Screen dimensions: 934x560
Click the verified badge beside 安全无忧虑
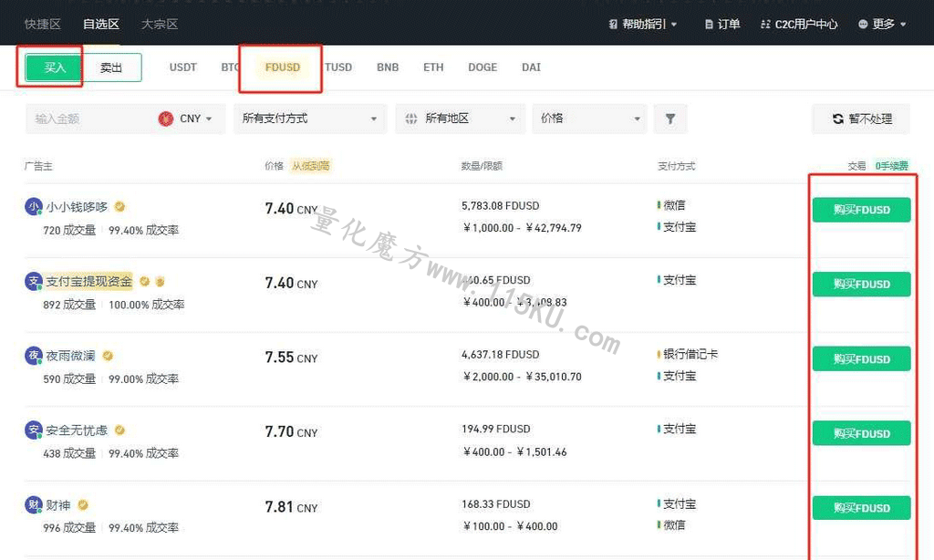tap(119, 430)
